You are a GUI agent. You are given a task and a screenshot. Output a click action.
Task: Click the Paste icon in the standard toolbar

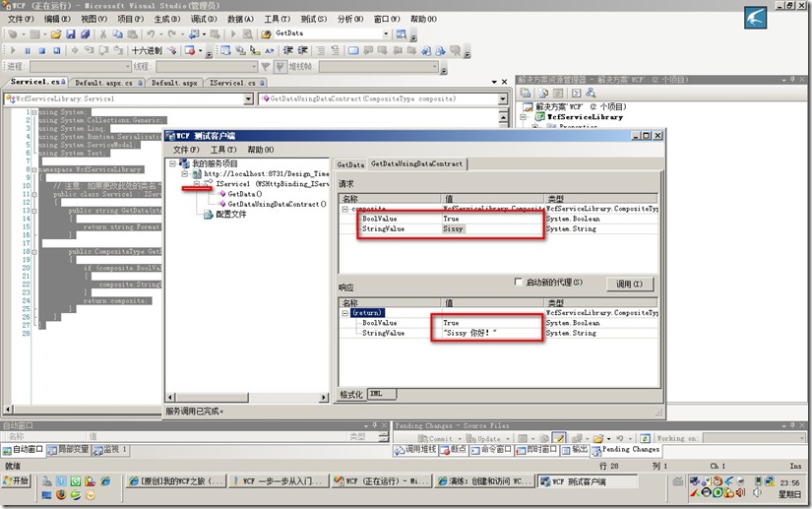pyautogui.click(x=132, y=34)
